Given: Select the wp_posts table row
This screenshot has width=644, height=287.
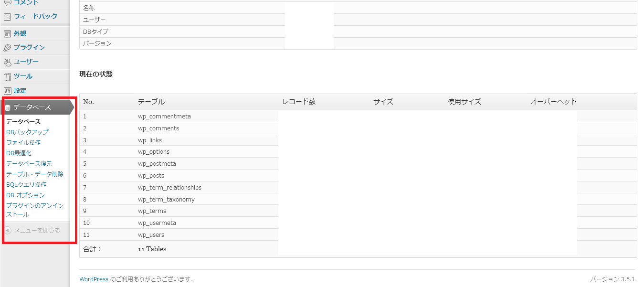Looking at the screenshot, I should pos(358,176).
